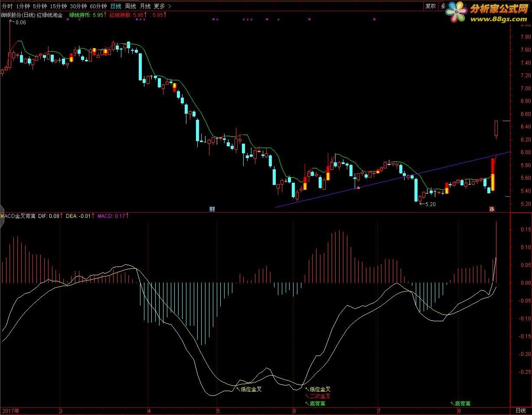Click month 4 marker on time axis
The height and width of the screenshot is (415, 532).
click(x=149, y=411)
